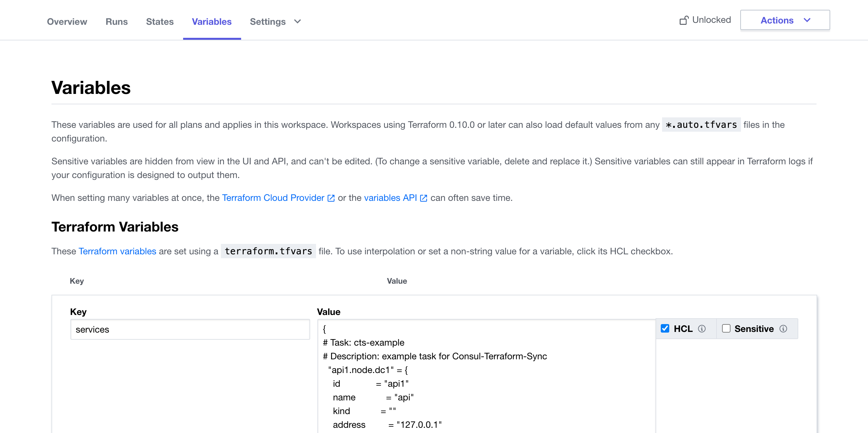The image size is (868, 433).
Task: Select the Variables tab
Action: [x=211, y=22]
